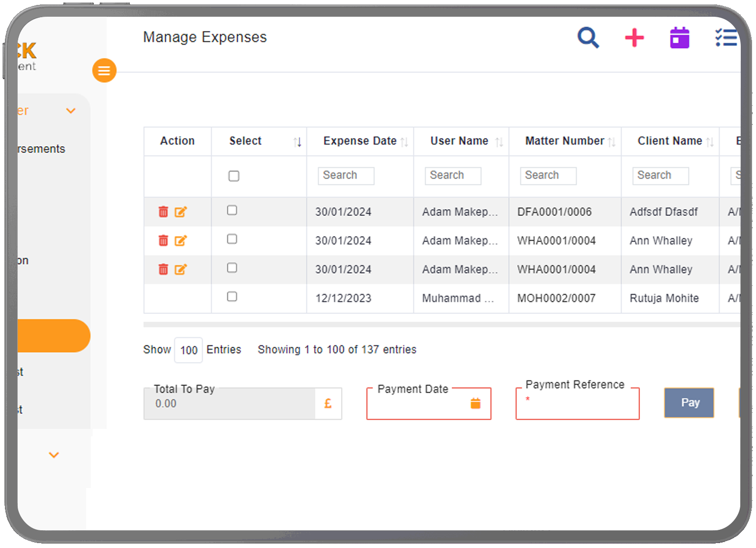
Task: Toggle the orange hamburger sidebar menu button
Action: point(104,71)
